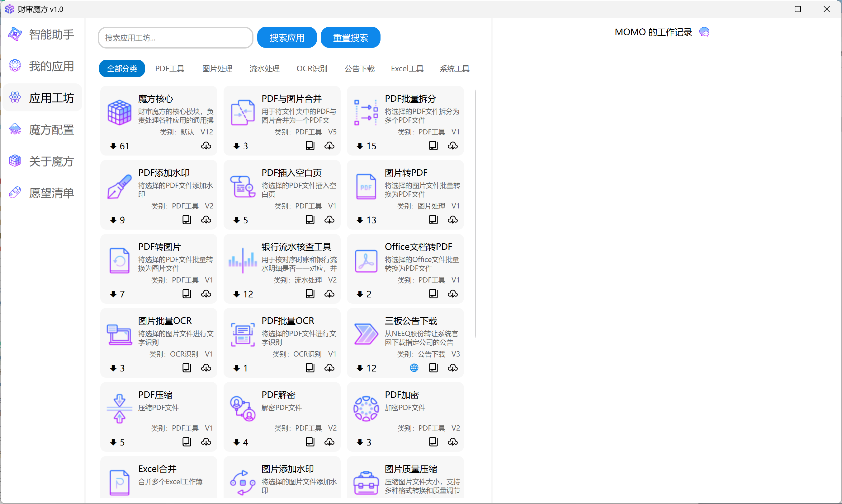The image size is (842, 504).
Task: Download PDF批量拆分 via cloud icon
Action: click(452, 146)
